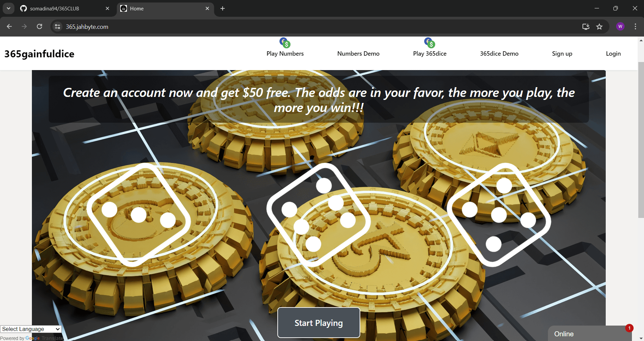This screenshot has width=644, height=341.
Task: Click the dice showing three dots
Action: 139,215
